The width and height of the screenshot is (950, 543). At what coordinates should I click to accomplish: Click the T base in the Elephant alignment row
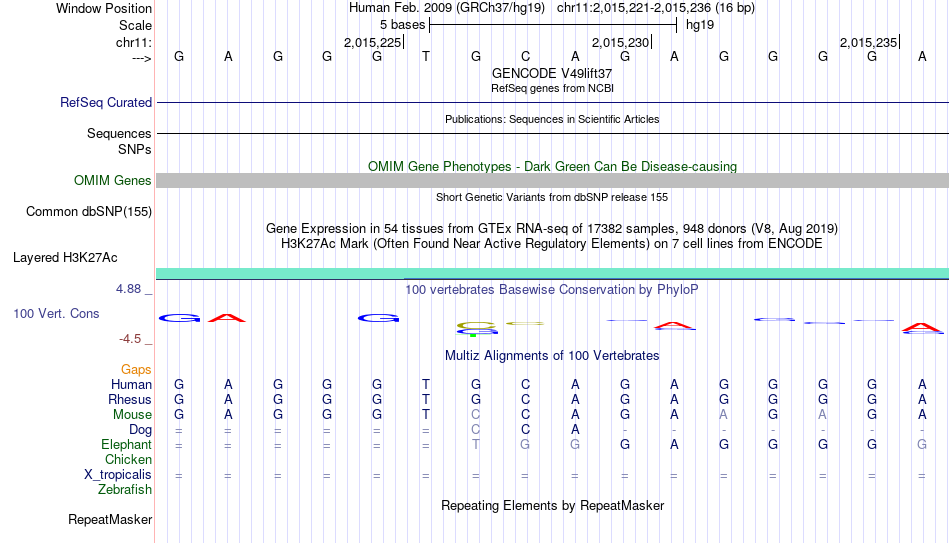coord(476,444)
